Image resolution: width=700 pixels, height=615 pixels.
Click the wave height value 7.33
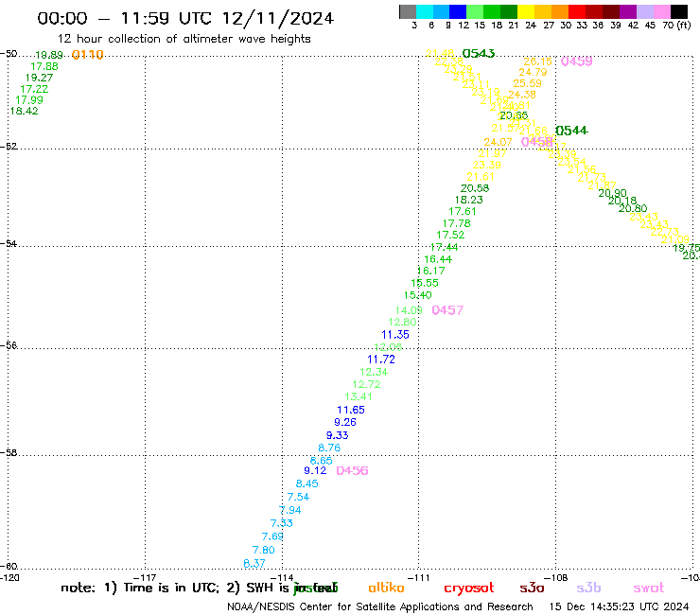pos(282,523)
